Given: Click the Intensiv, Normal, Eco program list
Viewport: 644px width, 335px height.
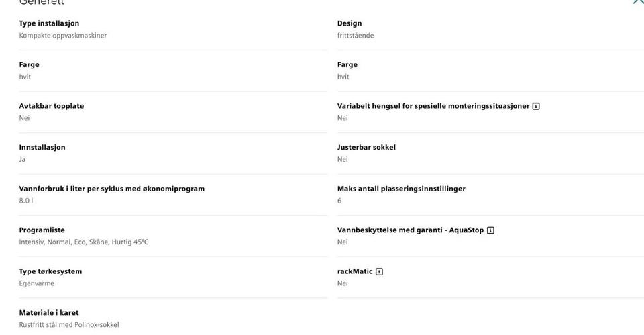Looking at the screenshot, I should pyautogui.click(x=83, y=242).
